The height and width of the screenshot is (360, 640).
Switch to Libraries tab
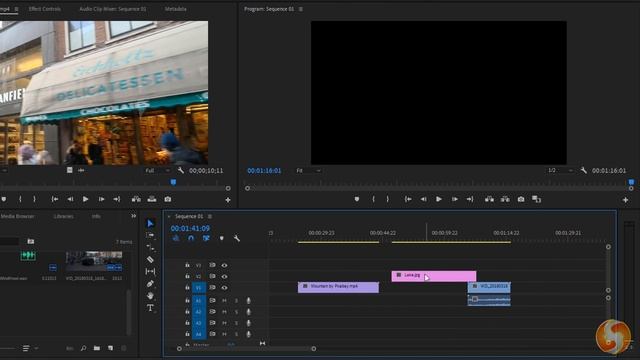pyautogui.click(x=64, y=216)
